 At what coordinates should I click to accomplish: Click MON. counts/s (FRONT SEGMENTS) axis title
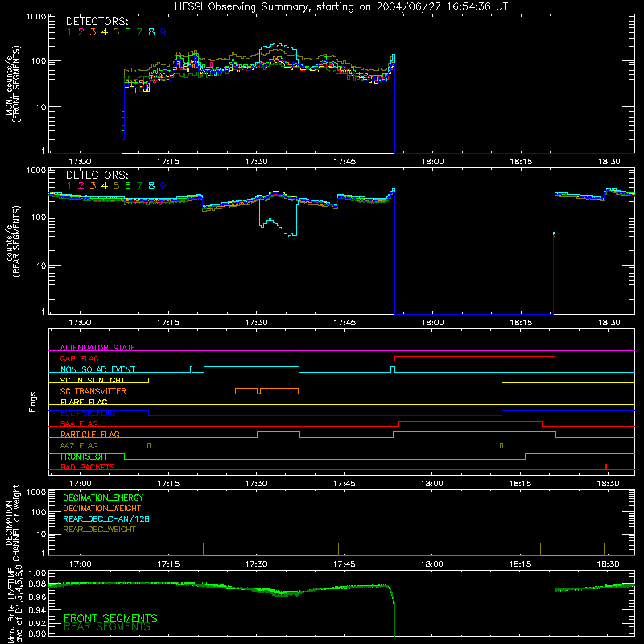(13, 84)
